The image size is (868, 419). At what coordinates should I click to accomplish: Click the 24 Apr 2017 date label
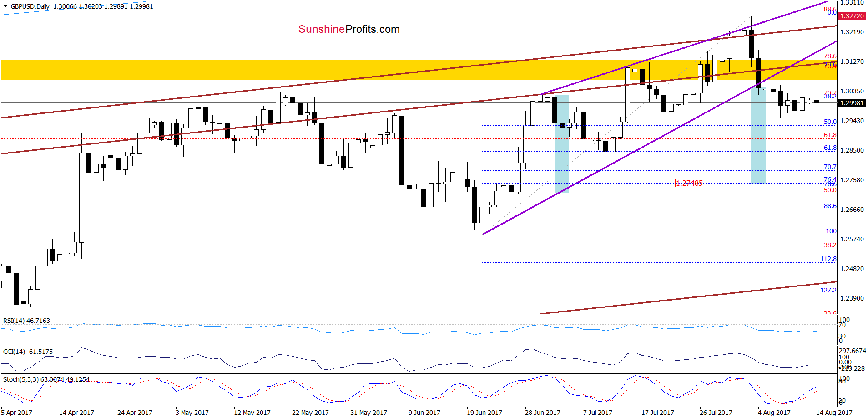(x=135, y=413)
